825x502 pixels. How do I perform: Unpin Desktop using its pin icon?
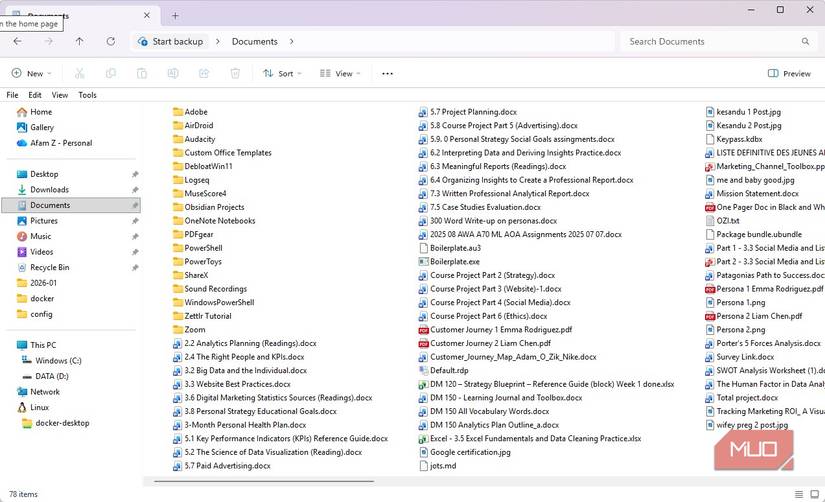tap(135, 174)
